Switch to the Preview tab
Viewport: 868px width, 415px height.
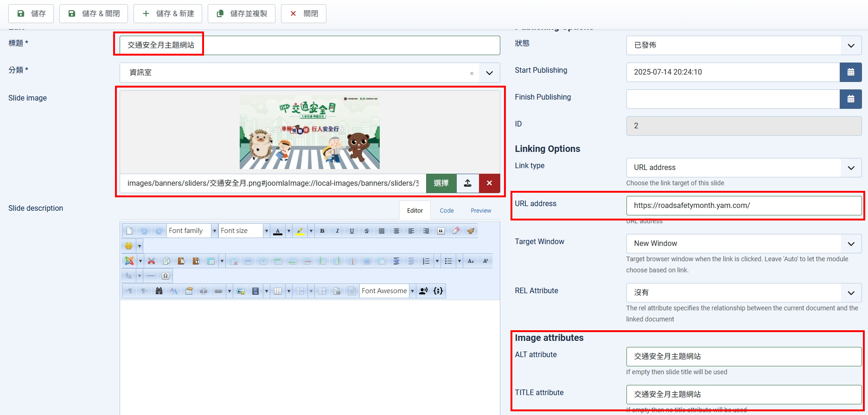click(481, 210)
